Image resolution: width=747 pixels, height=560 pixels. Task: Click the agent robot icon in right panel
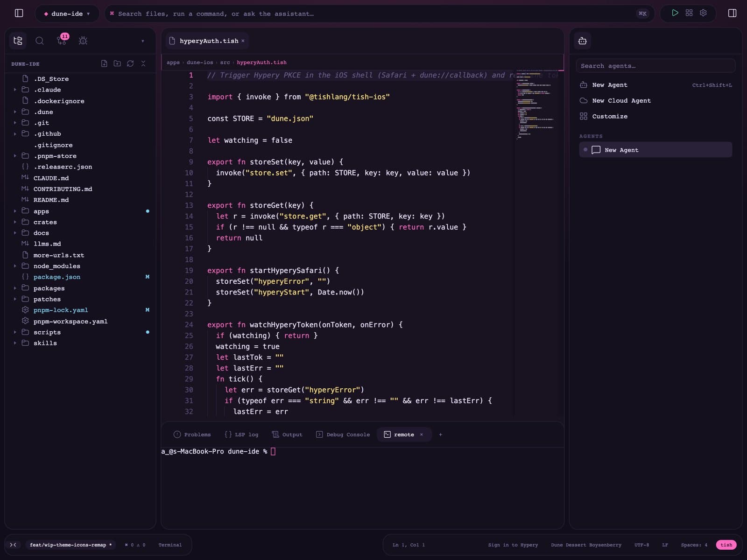(583, 41)
